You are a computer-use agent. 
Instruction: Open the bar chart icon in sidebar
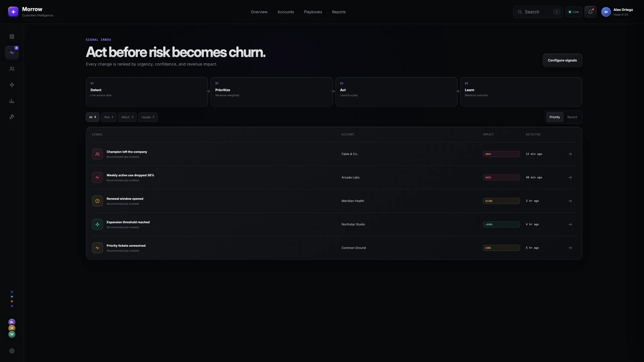pyautogui.click(x=12, y=101)
